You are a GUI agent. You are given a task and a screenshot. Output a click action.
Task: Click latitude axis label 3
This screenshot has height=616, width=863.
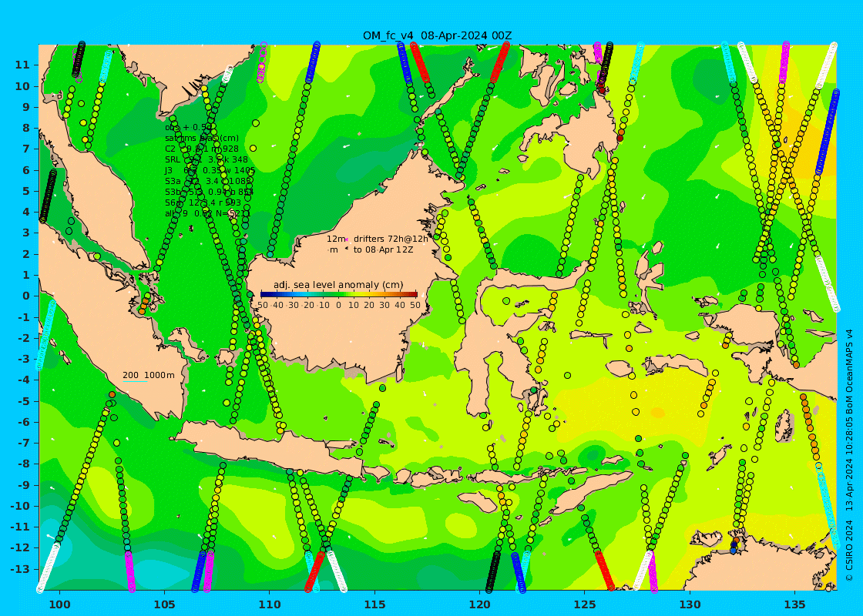pyautogui.click(x=26, y=233)
